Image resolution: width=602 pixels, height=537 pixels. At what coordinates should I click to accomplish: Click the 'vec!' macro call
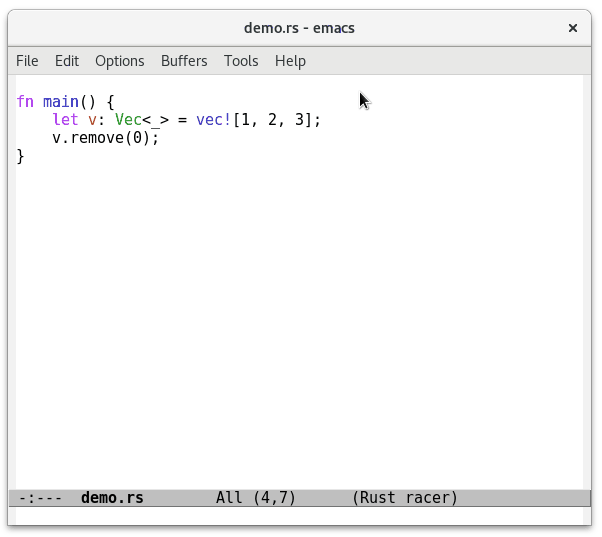pos(213,120)
